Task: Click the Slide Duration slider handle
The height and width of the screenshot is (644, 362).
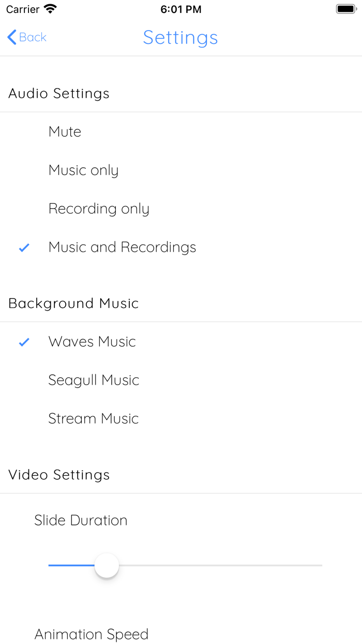Action: [107, 565]
